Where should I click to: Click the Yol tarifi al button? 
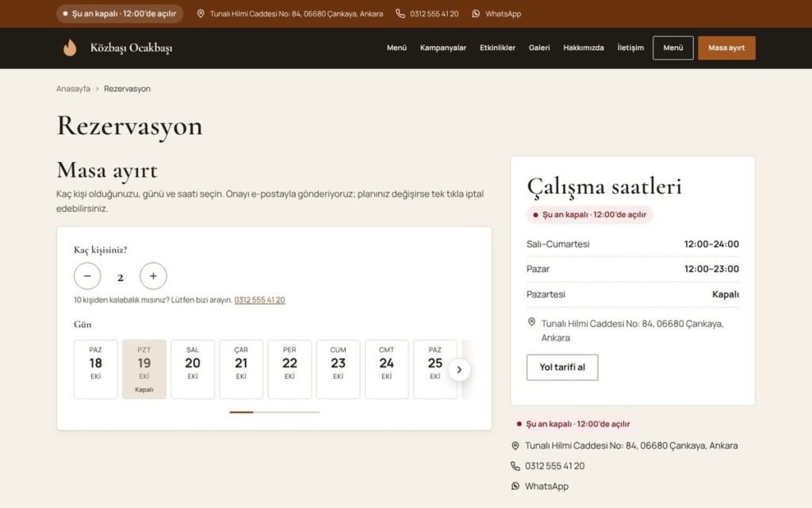(x=562, y=368)
